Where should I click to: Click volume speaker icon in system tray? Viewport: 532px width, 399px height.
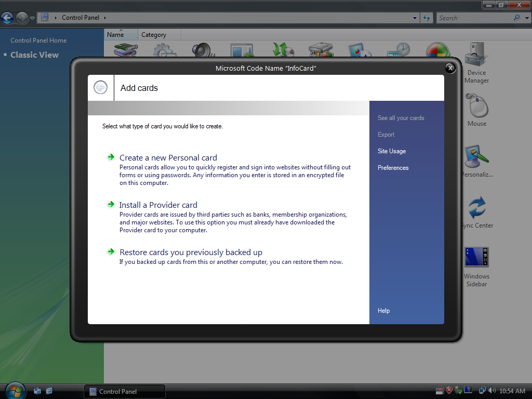(493, 391)
